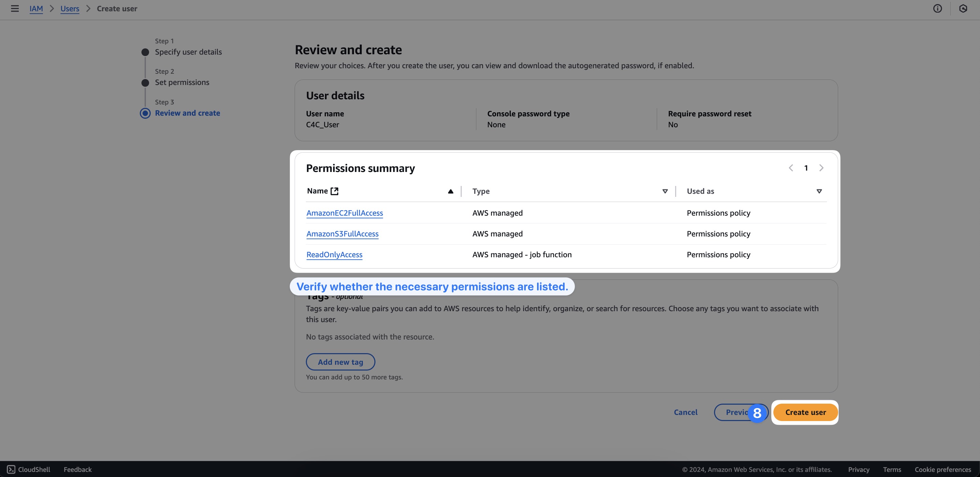Click the Cancel button
This screenshot has height=477, width=980.
point(686,412)
